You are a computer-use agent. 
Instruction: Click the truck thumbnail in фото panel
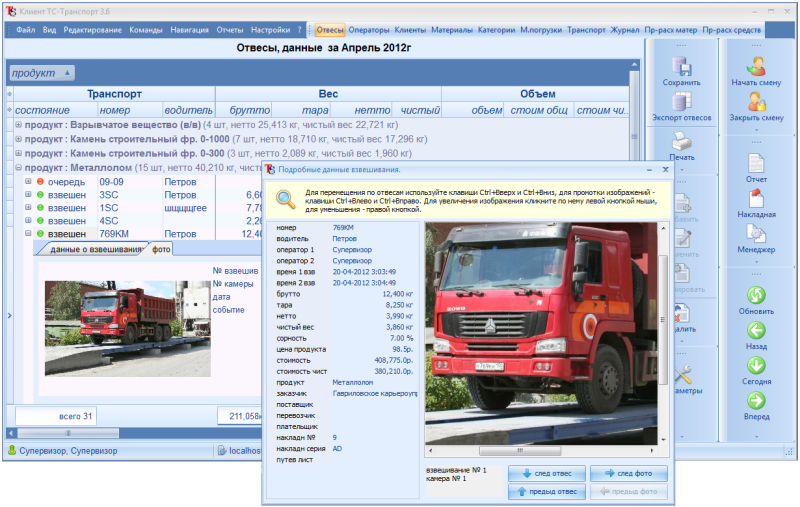coord(128,328)
